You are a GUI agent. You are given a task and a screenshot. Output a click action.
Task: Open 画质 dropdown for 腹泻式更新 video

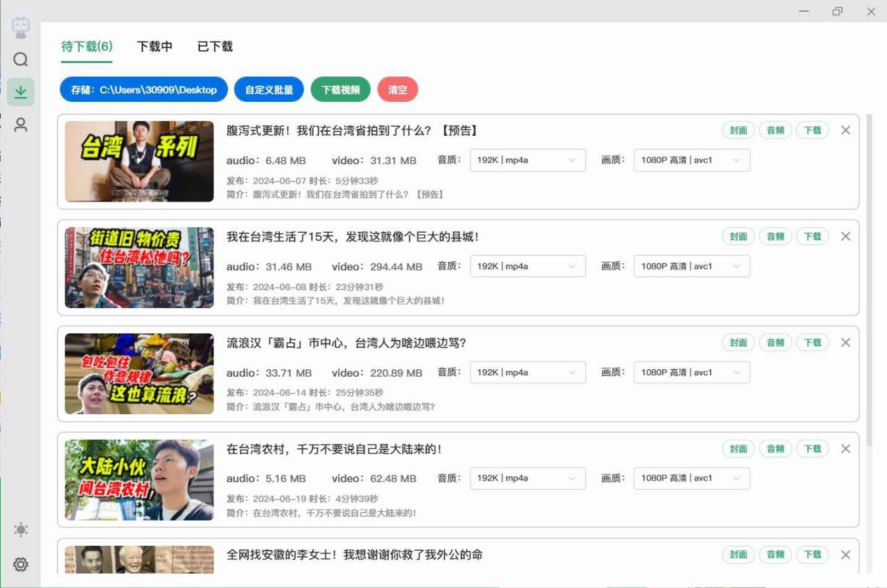coord(692,160)
